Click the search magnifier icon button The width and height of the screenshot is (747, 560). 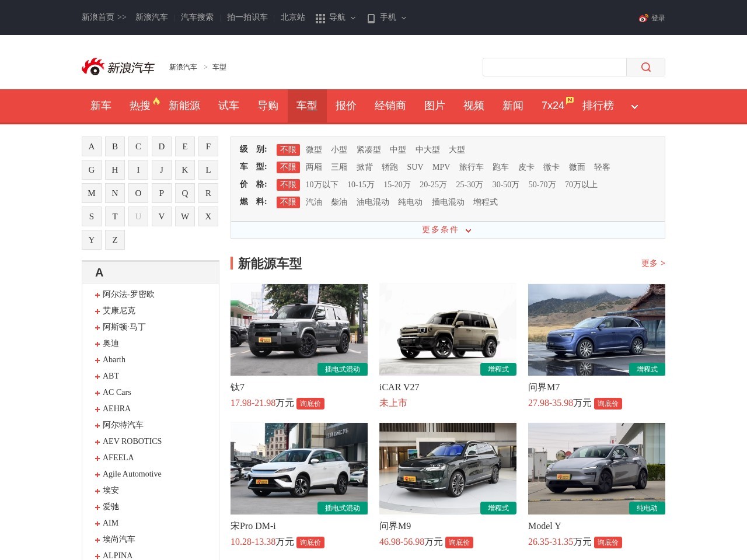tap(645, 67)
